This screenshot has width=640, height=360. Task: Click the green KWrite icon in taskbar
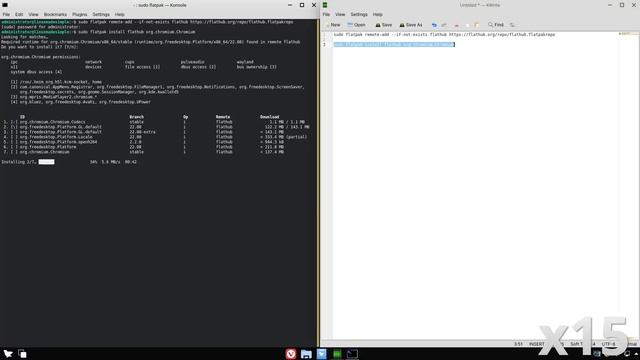(x=337, y=354)
